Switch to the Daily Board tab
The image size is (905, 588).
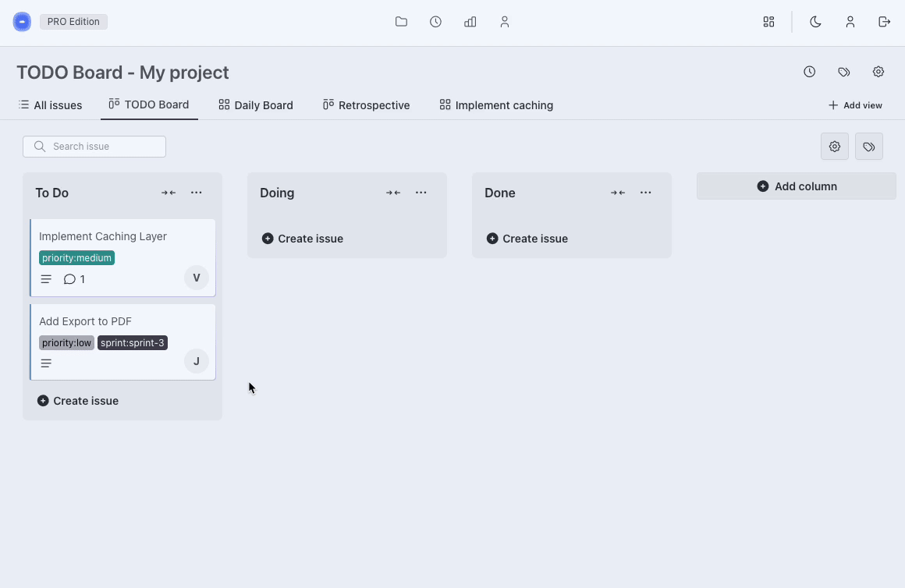pos(256,105)
